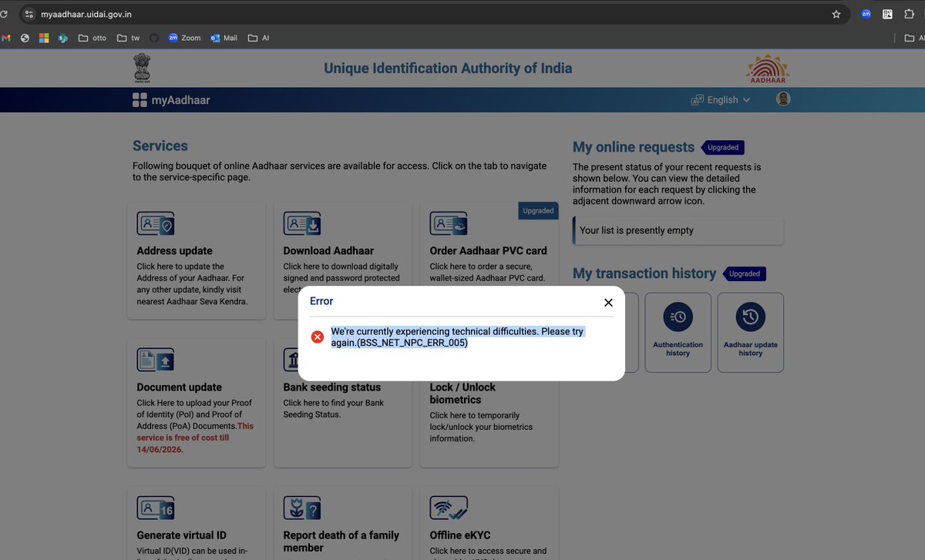This screenshot has height=560, width=925.
Task: Click Unique Identification Authority of India title
Action: tap(448, 68)
